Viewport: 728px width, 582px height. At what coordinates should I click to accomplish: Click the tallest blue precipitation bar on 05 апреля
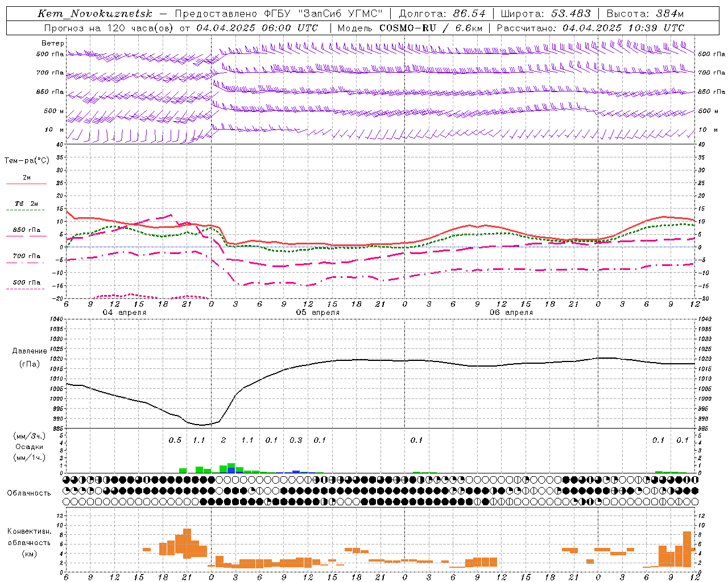(231, 470)
